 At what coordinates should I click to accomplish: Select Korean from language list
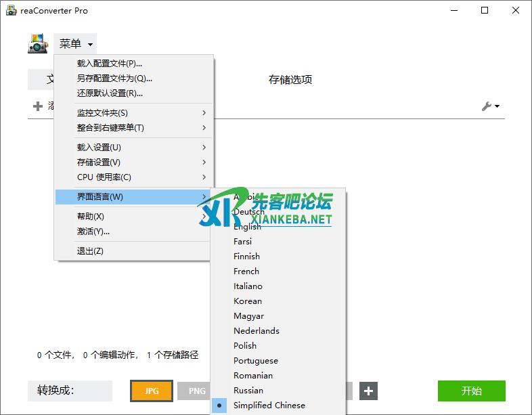pos(248,301)
